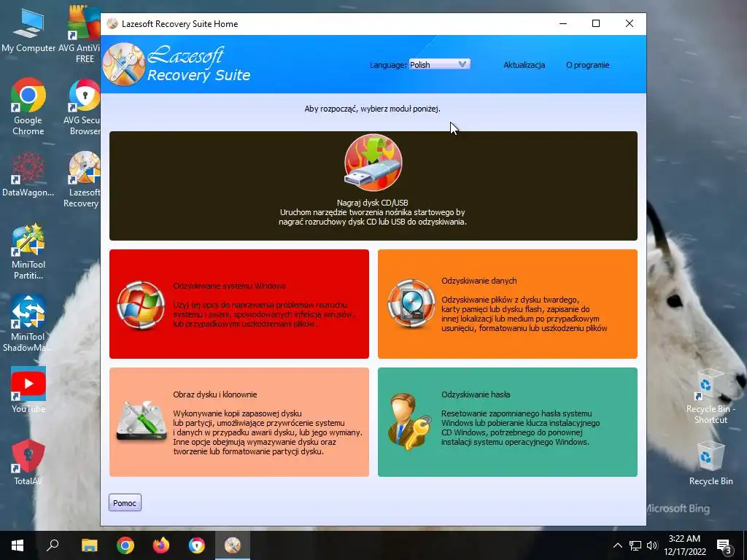Open the Windows recovery lifebuoy icon
Screen dimensions: 747x560
[141, 305]
